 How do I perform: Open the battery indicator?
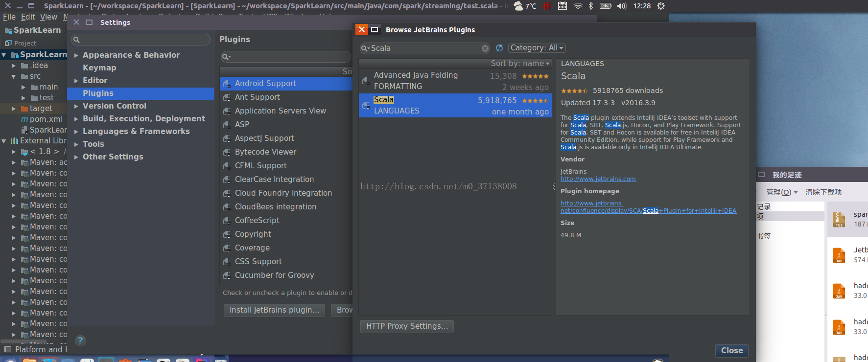click(606, 6)
